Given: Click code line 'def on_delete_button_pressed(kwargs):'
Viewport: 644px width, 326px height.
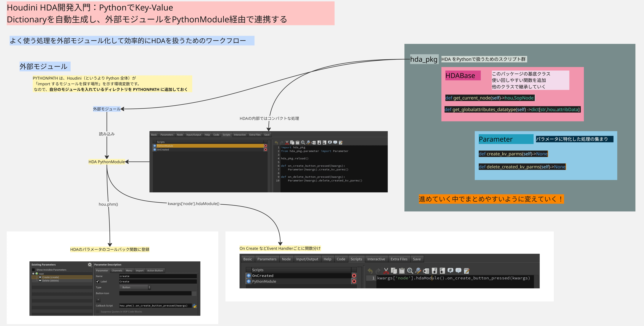Looking at the screenshot, I should click(313, 177).
